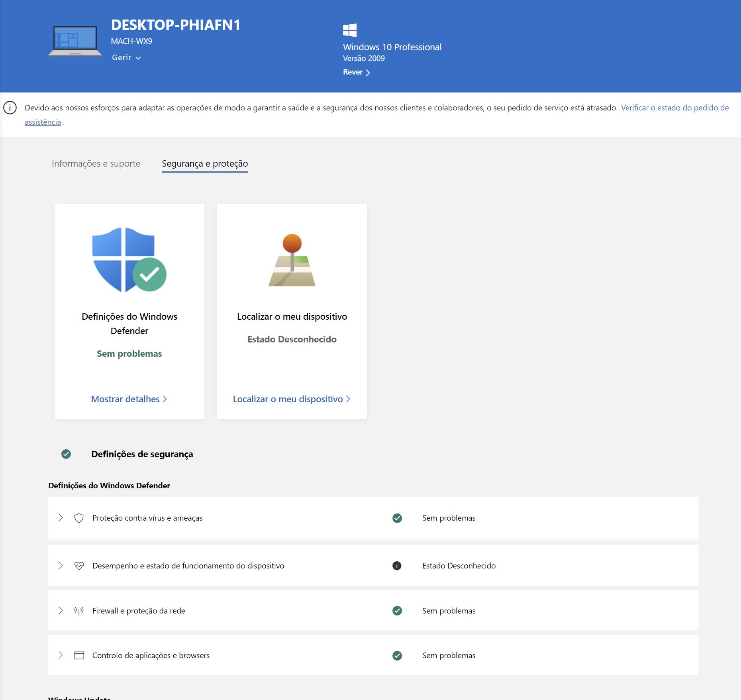This screenshot has width=741, height=700.
Task: Click the green check next to Definições de segurança
Action: 66,454
